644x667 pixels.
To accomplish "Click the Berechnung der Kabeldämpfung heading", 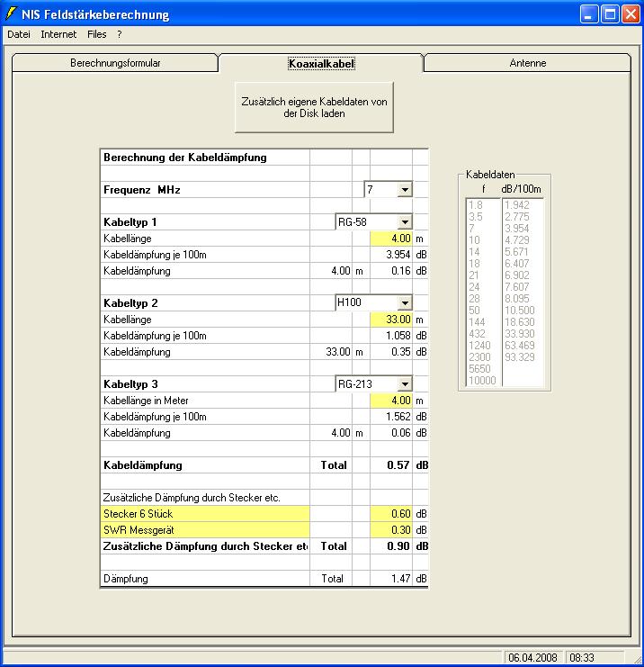I will (185, 158).
